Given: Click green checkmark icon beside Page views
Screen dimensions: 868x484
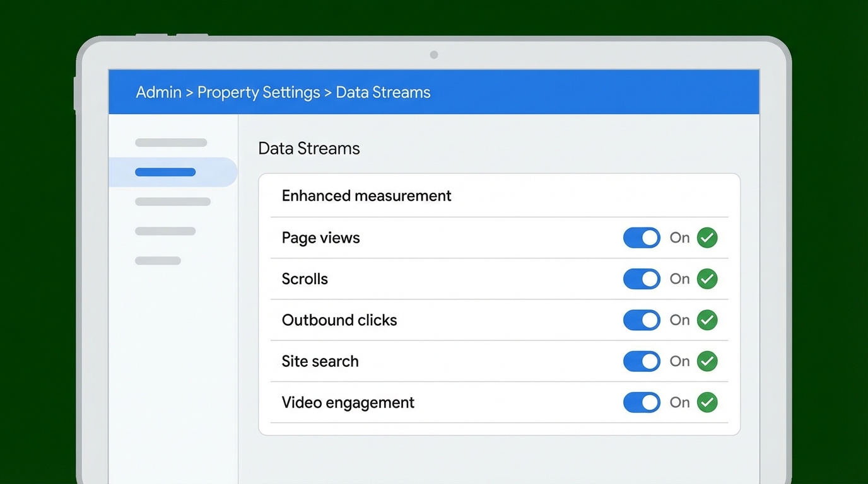Looking at the screenshot, I should point(707,238).
